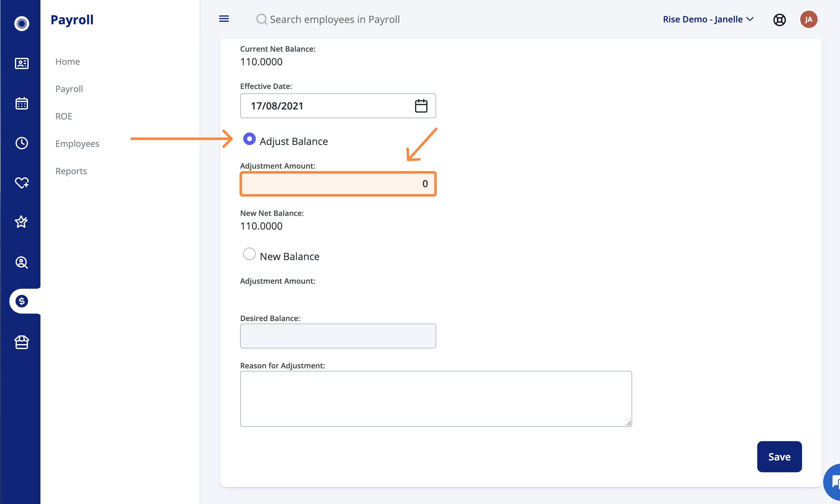Open ROE menu item
The width and height of the screenshot is (840, 504).
(64, 116)
